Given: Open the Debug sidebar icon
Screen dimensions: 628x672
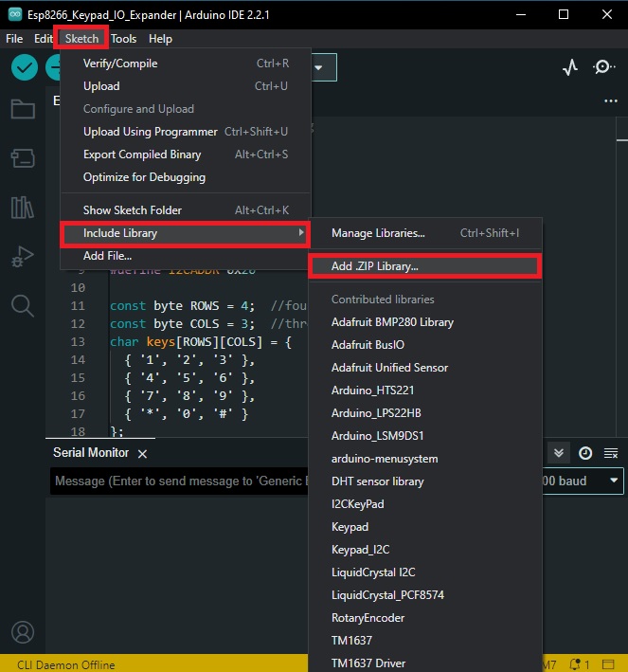Looking at the screenshot, I should pyautogui.click(x=23, y=257).
